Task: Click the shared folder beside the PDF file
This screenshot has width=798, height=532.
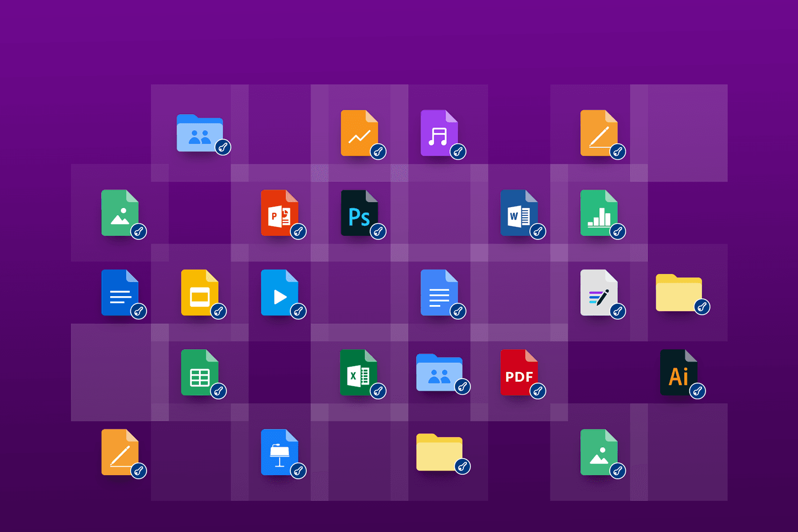Action: click(439, 373)
